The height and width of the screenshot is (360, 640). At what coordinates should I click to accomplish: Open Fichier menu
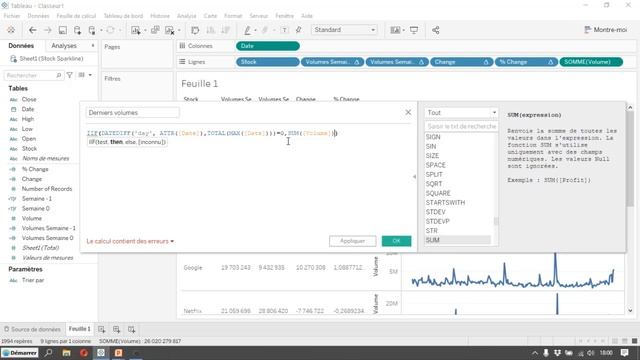pyautogui.click(x=12, y=16)
